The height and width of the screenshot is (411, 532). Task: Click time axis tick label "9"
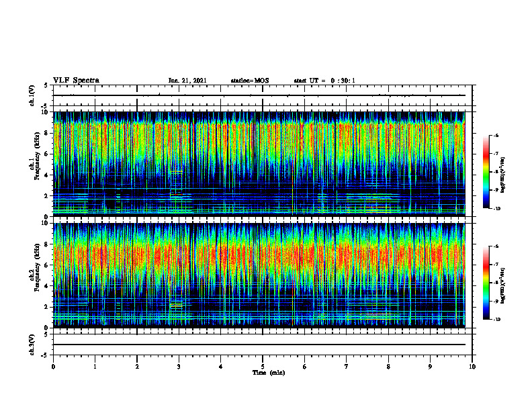(x=430, y=367)
